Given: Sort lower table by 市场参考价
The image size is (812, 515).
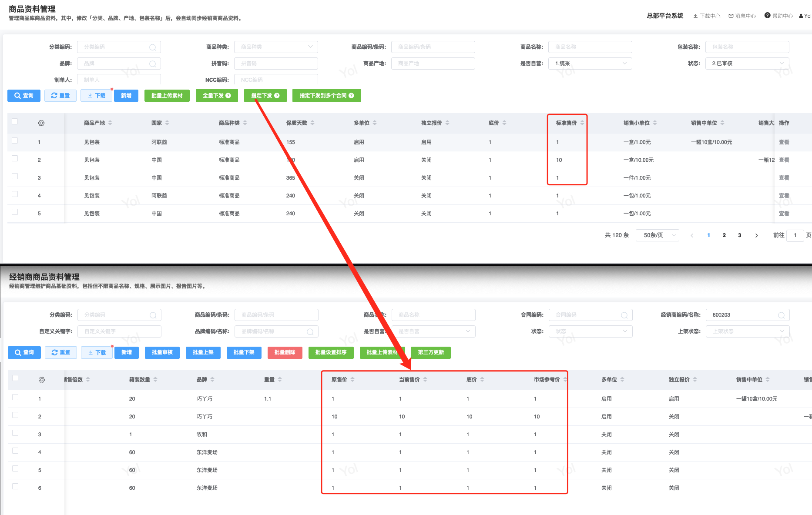Looking at the screenshot, I should click(565, 380).
